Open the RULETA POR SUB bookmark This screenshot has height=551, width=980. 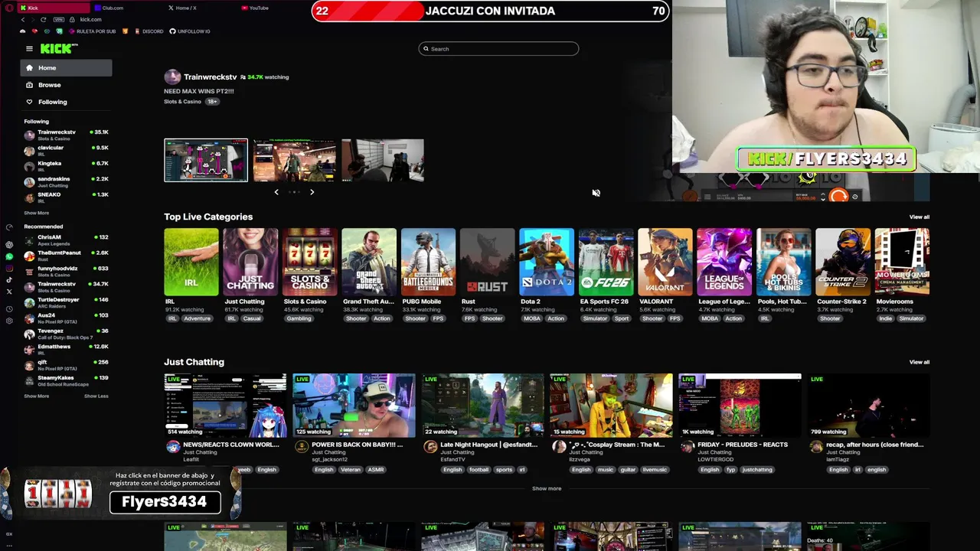pos(93,31)
